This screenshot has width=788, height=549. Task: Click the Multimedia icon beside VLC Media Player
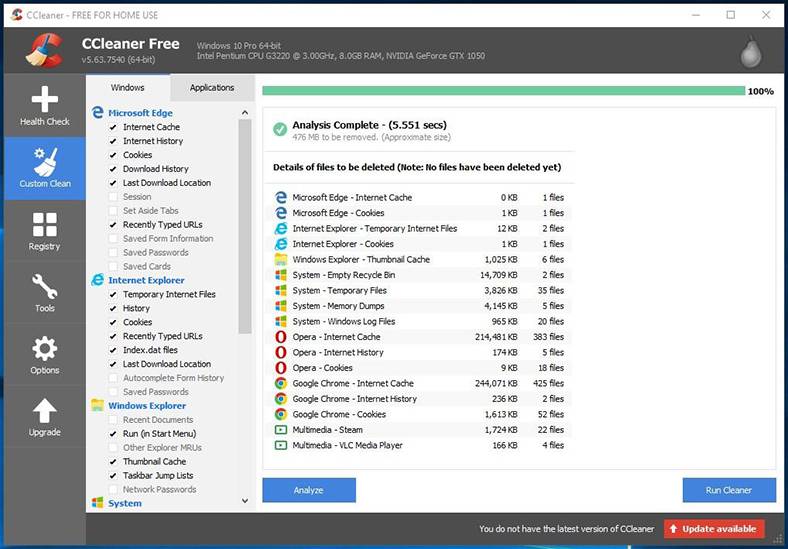[281, 445]
